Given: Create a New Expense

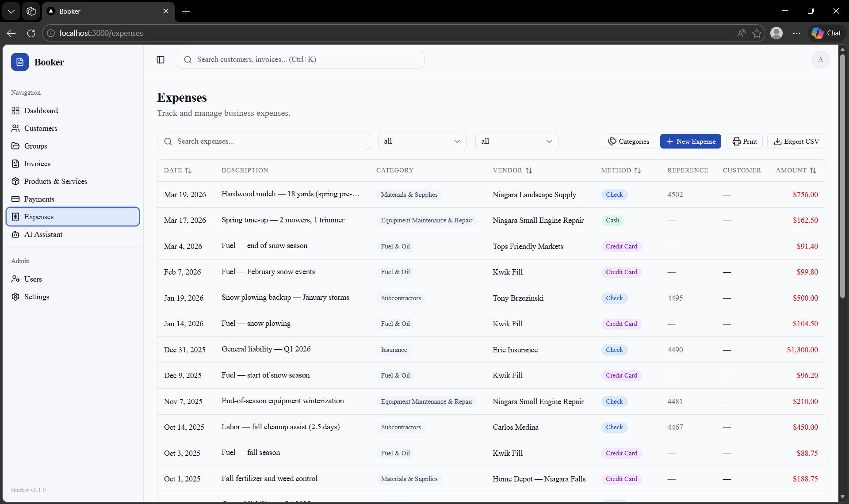Looking at the screenshot, I should [x=690, y=141].
